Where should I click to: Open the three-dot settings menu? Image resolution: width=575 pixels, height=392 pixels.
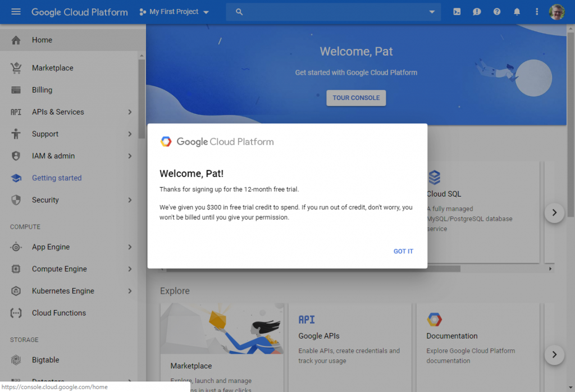tap(536, 12)
